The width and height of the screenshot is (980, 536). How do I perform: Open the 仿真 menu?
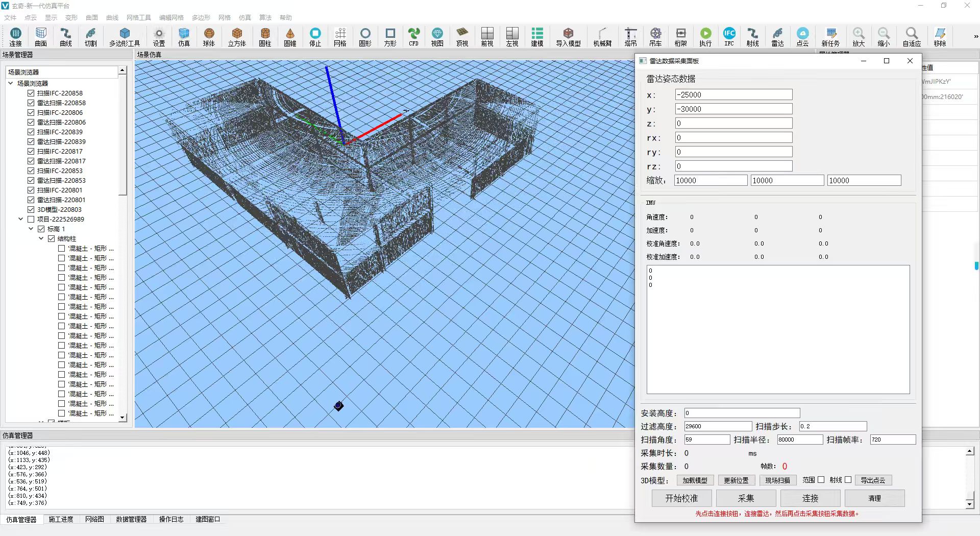244,17
